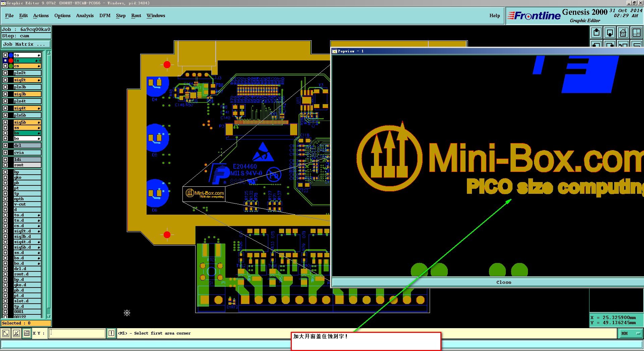Open the MM units dropdown
The width and height of the screenshot is (644, 351).
[631, 333]
